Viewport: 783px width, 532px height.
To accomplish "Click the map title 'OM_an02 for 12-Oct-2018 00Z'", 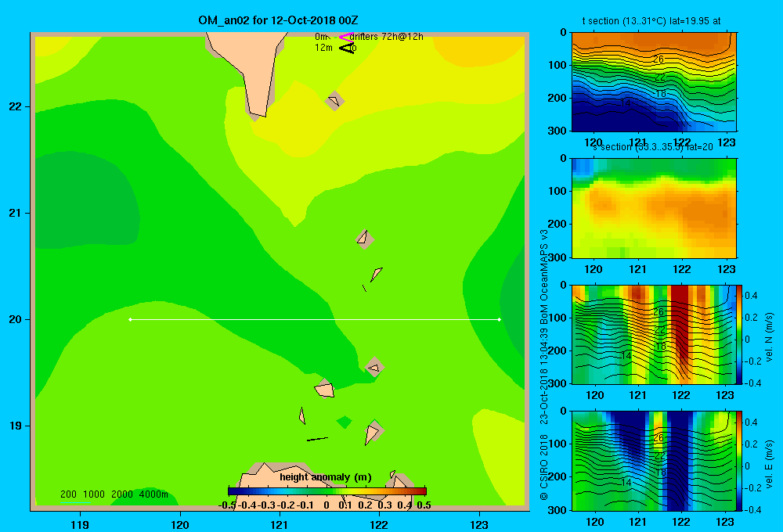I will [x=278, y=20].
